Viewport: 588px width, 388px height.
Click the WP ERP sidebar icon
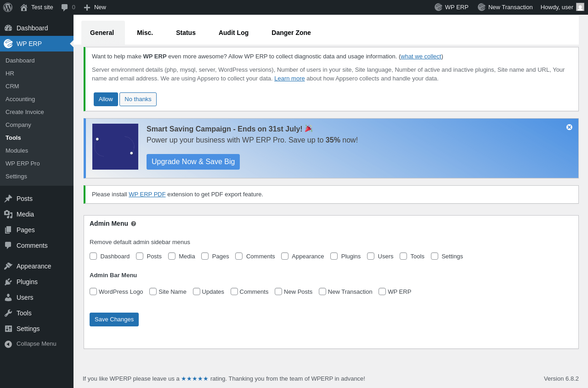(8, 44)
